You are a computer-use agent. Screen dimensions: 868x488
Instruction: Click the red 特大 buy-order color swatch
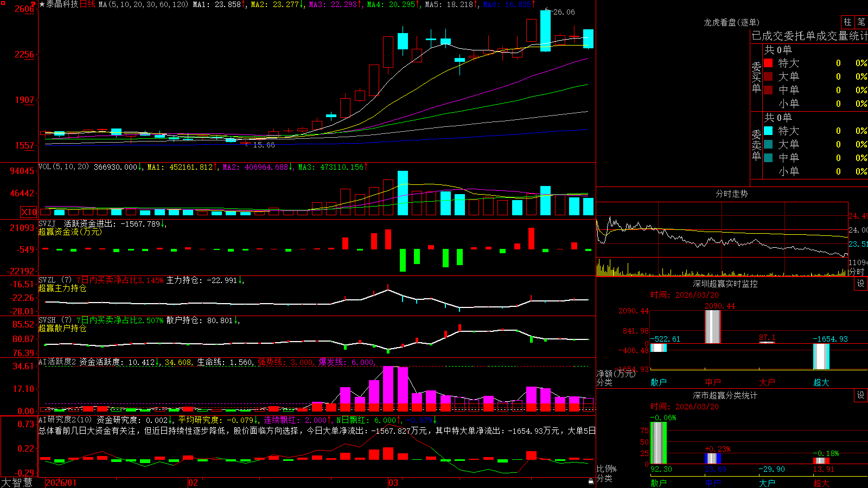768,63
